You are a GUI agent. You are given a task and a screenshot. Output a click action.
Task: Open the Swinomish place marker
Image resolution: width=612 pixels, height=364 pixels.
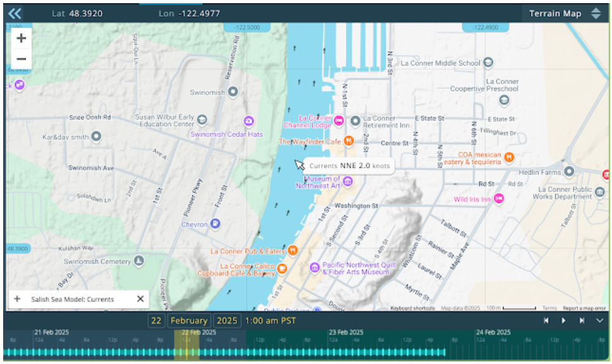pyautogui.click(x=233, y=92)
